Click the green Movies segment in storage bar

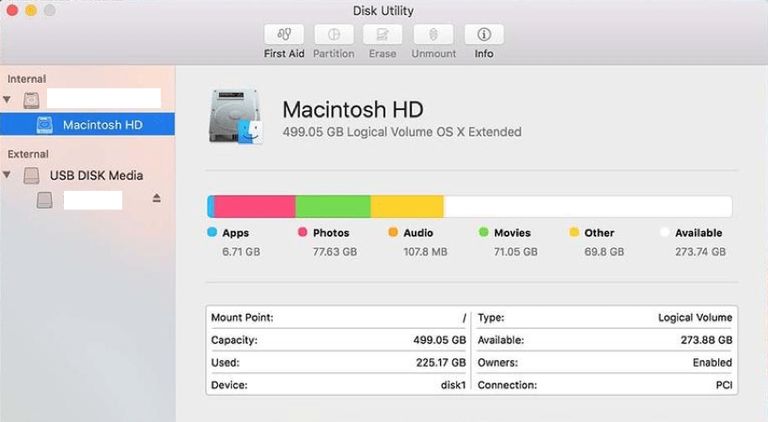(332, 207)
